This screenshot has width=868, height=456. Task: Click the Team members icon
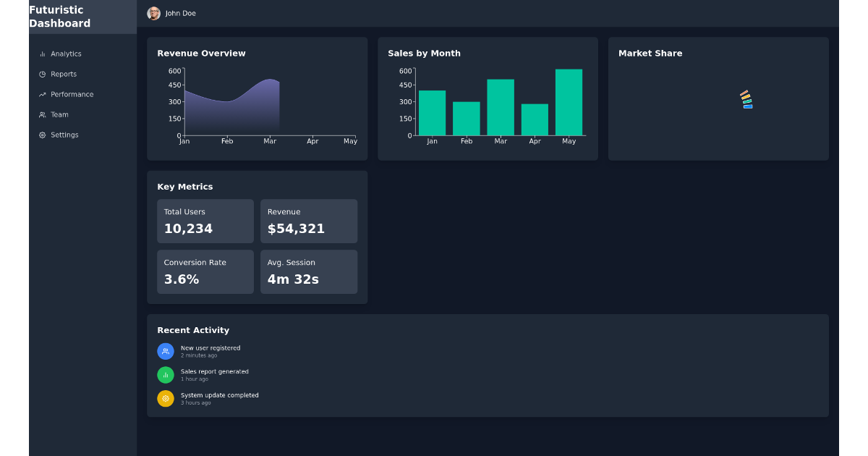click(43, 114)
